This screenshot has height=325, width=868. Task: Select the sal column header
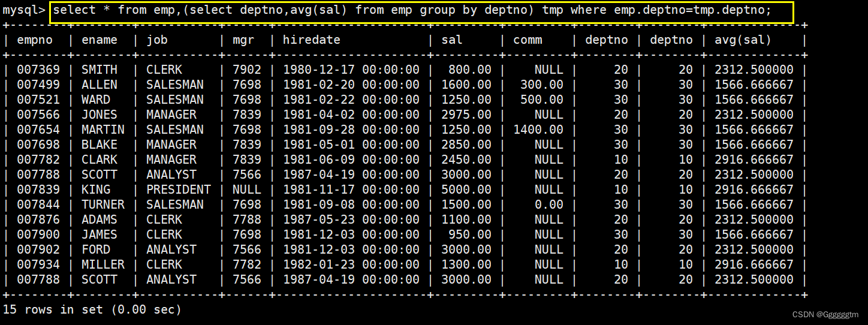point(452,40)
